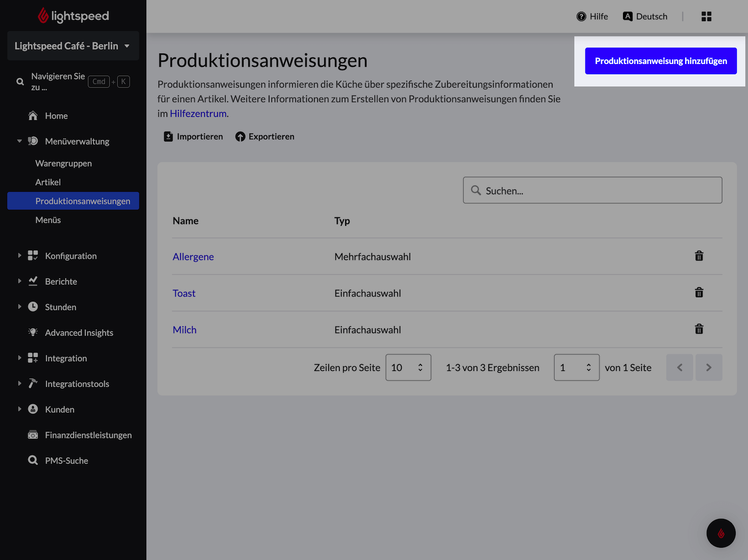The height and width of the screenshot is (560, 748).
Task: Go to the previous results page
Action: click(x=680, y=367)
